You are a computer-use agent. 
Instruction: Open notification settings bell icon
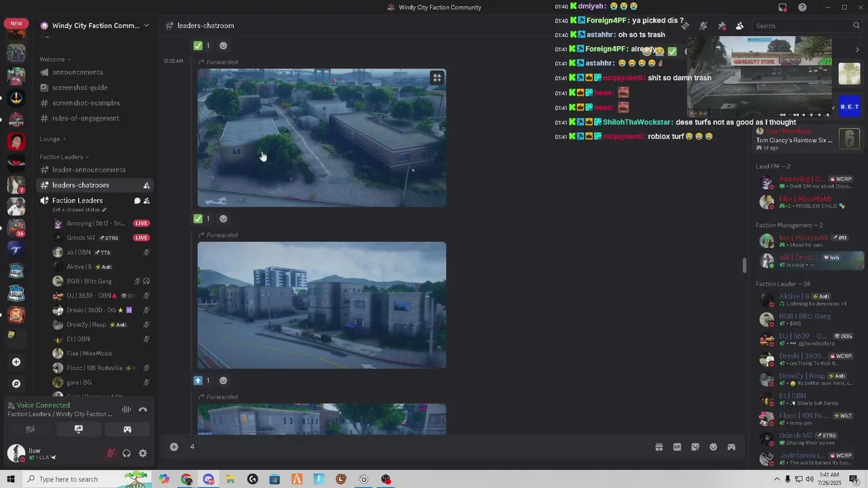click(703, 26)
